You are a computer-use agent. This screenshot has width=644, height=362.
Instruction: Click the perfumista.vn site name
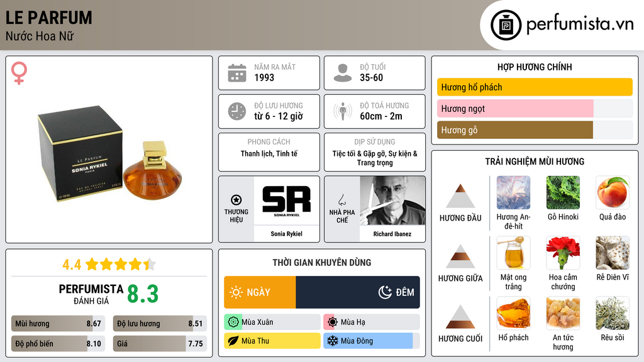(580, 25)
